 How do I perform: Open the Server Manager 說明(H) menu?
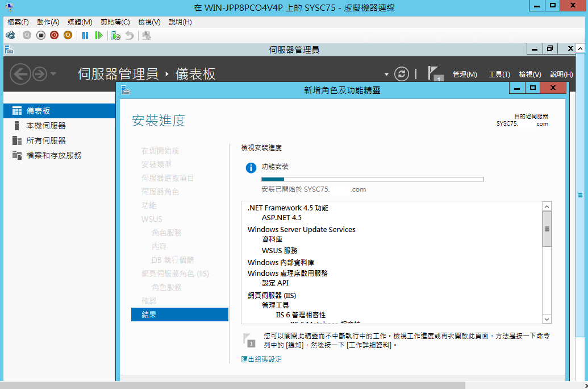click(x=561, y=75)
